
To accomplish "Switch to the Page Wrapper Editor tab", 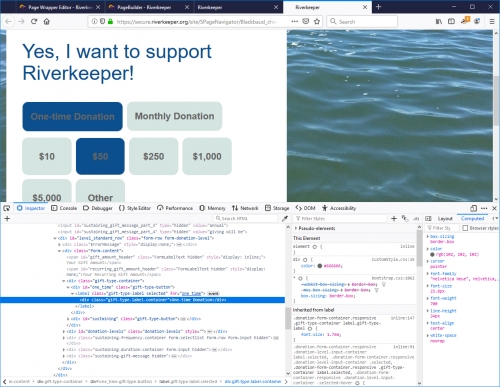I will (x=61, y=7).
